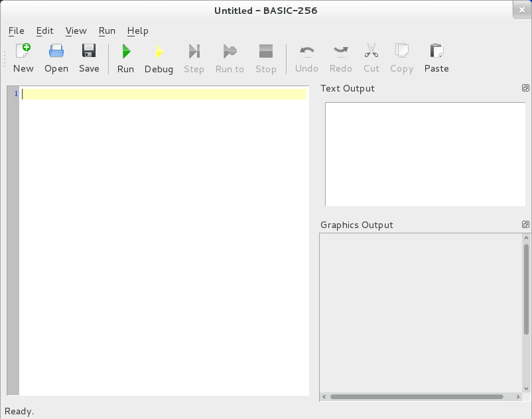The image size is (532, 419).
Task: Open the Help menu
Action: tap(138, 31)
